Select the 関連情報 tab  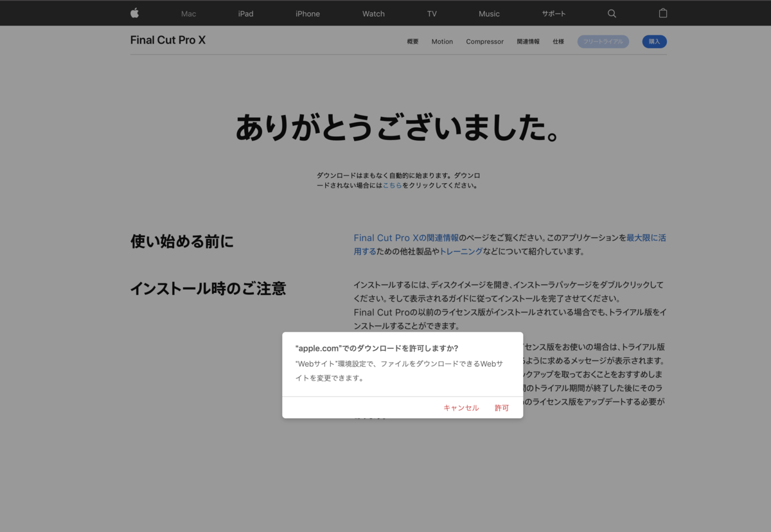pyautogui.click(x=527, y=41)
